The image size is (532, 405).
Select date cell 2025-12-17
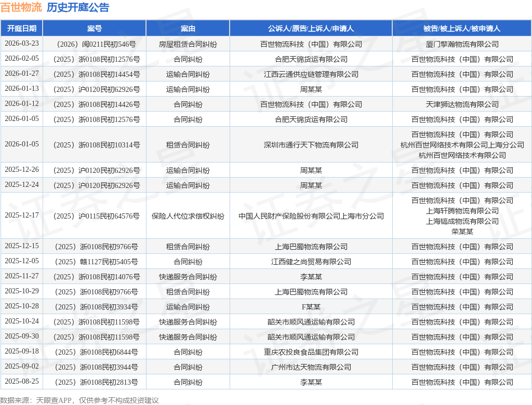point(22,215)
